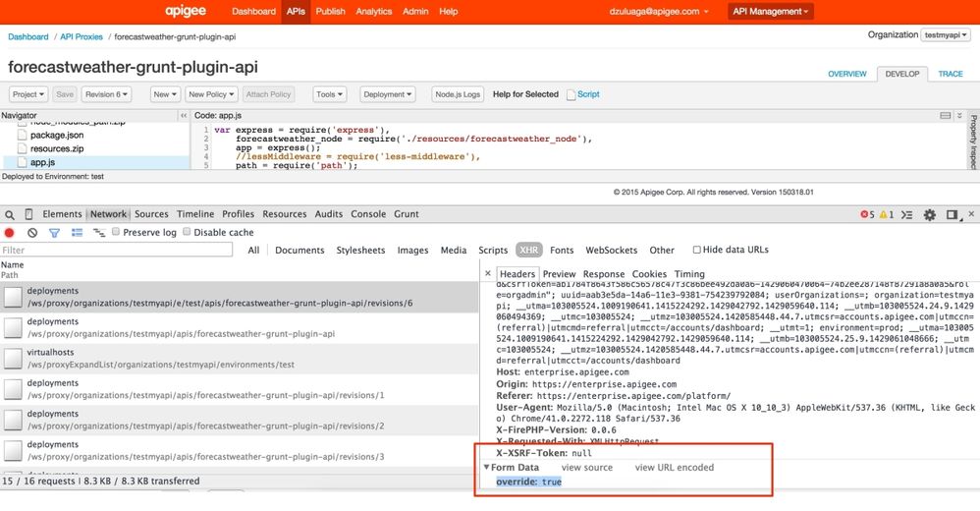Open DevTools settings gear
Screen dimensions: 980x511
pyautogui.click(x=930, y=214)
